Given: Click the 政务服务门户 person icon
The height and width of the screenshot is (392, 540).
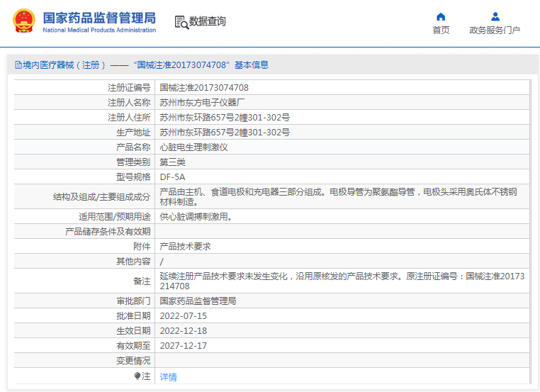Looking at the screenshot, I should pos(495,16).
